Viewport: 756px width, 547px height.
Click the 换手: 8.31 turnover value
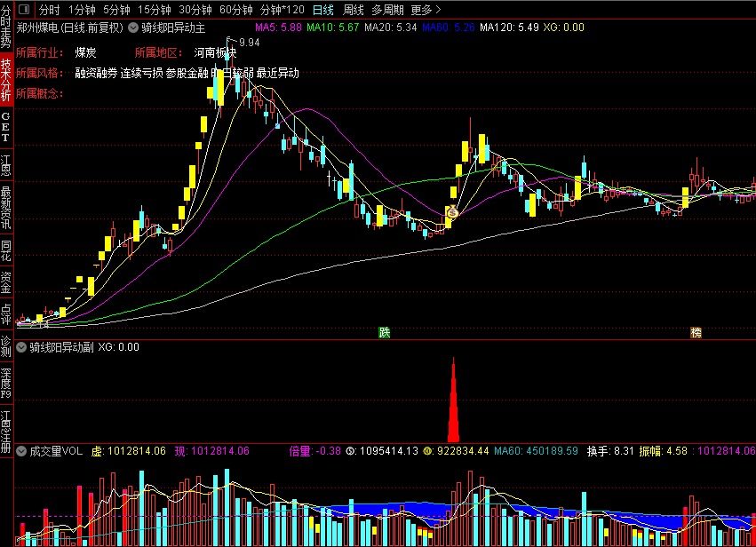610,451
